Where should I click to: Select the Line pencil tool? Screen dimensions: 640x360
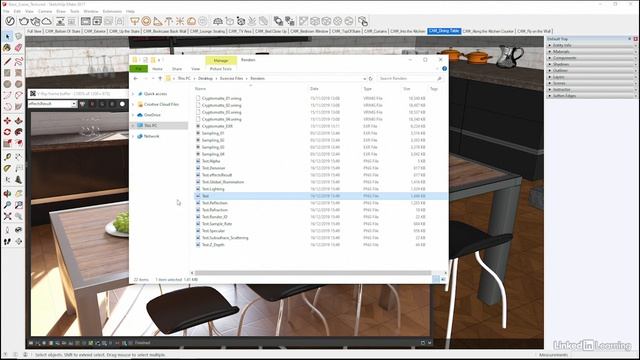[7, 62]
